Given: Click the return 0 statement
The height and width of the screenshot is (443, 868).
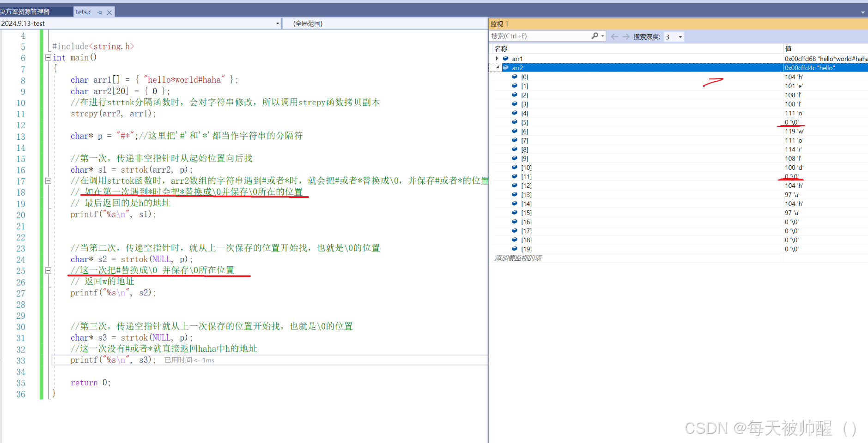Looking at the screenshot, I should click(x=91, y=383).
